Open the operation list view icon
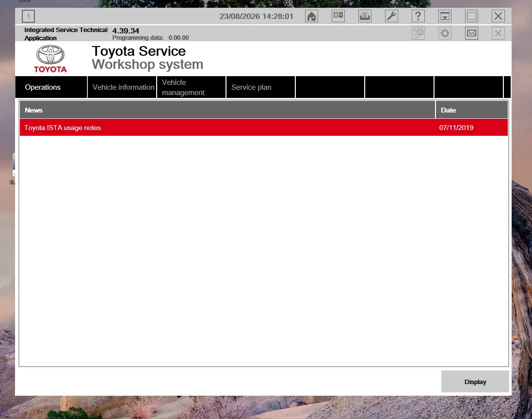The width and height of the screenshot is (532, 419). click(x=338, y=16)
